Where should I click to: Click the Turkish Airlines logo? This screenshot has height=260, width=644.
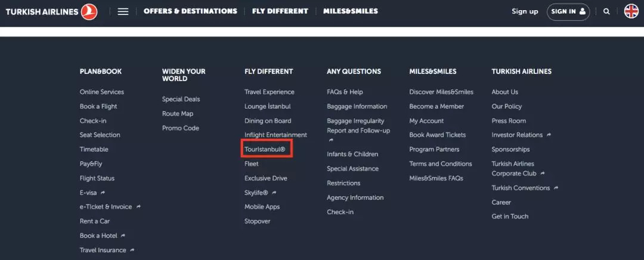click(x=51, y=11)
